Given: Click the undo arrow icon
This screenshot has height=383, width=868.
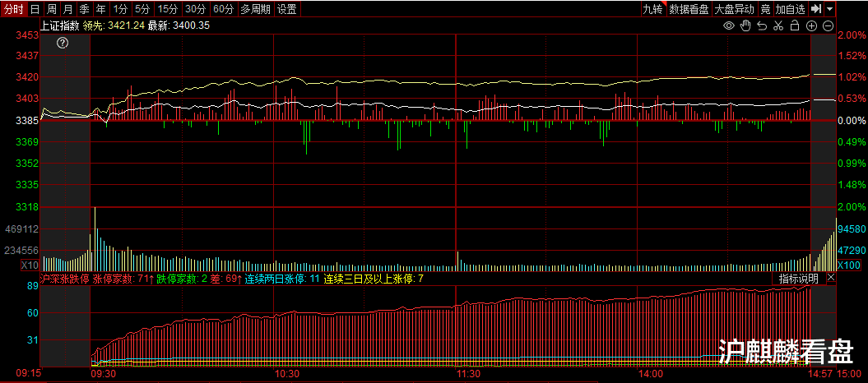Looking at the screenshot, I should pyautogui.click(x=762, y=25).
